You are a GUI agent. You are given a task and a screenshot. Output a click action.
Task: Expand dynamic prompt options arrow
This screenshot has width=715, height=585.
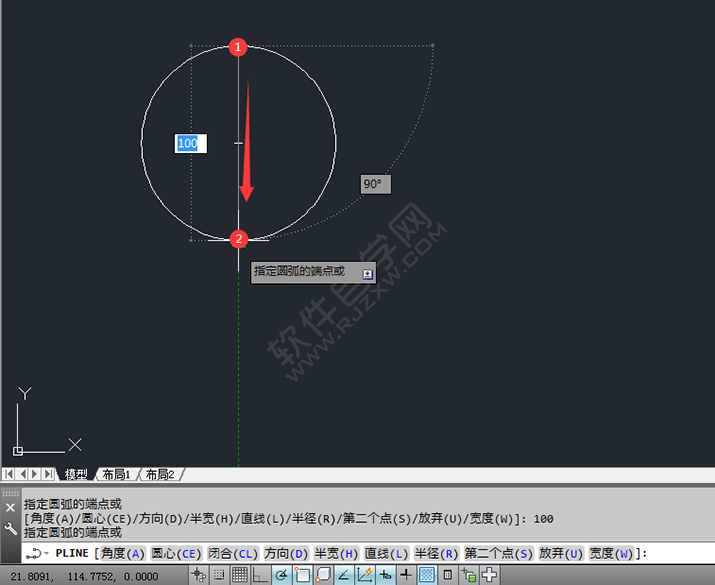[368, 274]
